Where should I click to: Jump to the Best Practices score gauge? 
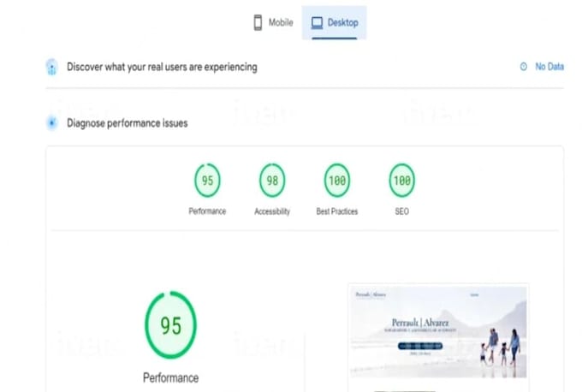pos(337,181)
